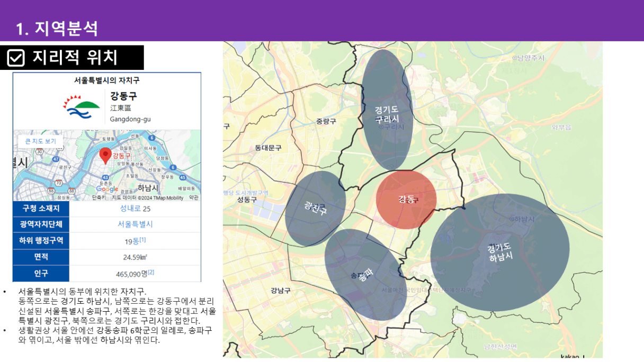Select the 광진구 oval overlay
The height and width of the screenshot is (362, 644).
[315, 208]
